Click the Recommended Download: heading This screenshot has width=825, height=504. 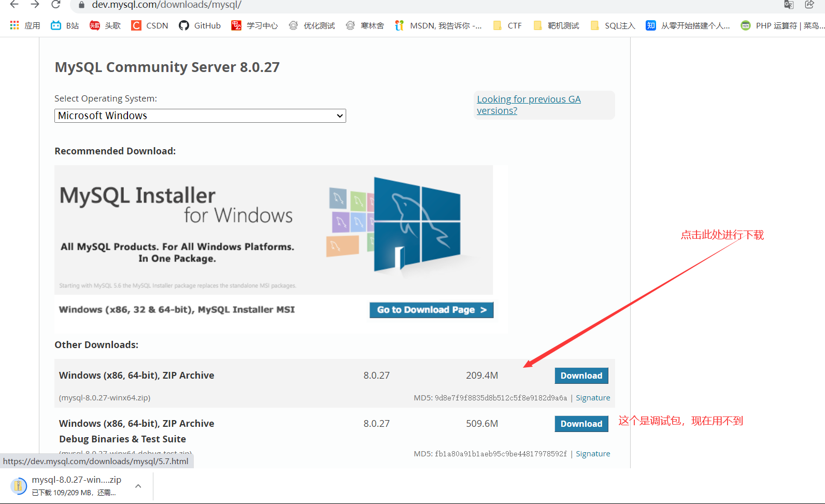[115, 151]
